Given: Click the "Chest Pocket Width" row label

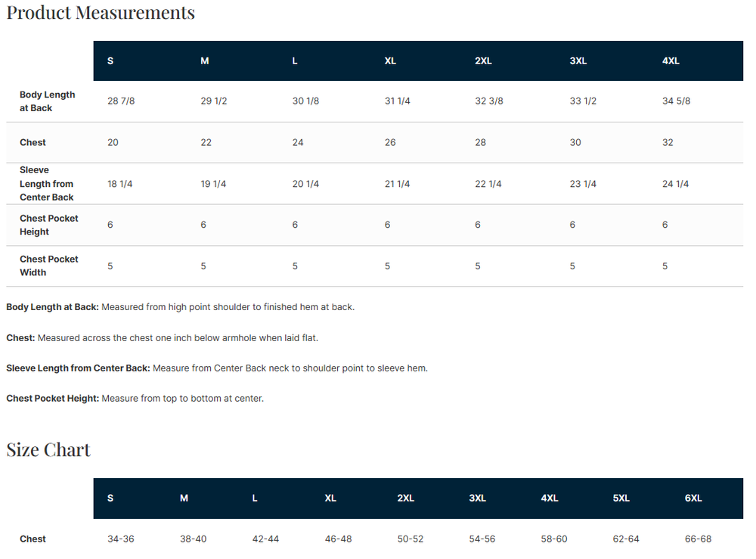Looking at the screenshot, I should 49,266.
